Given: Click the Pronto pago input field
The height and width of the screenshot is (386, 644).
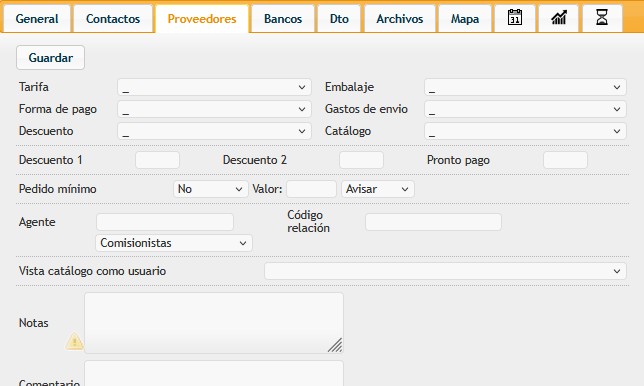Looking at the screenshot, I should (565, 160).
